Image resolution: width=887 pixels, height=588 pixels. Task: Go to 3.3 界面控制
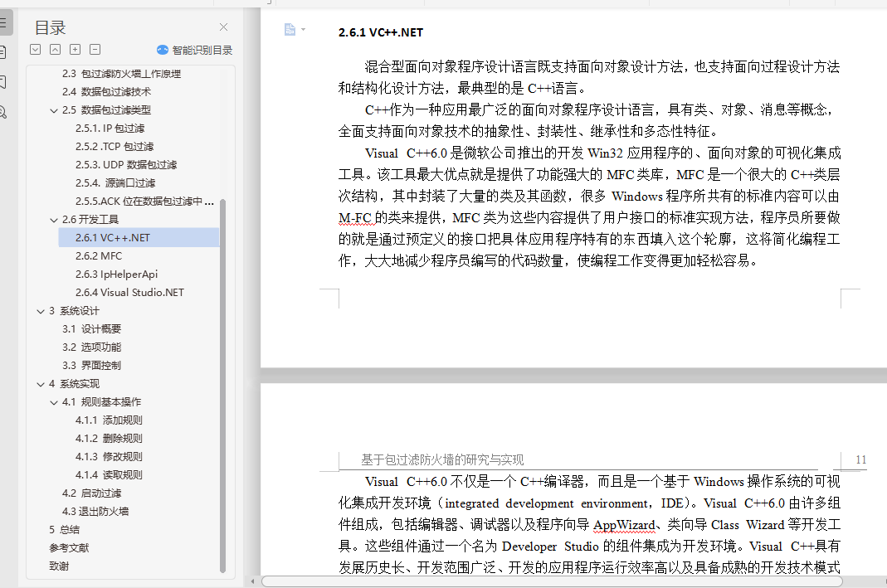(91, 365)
